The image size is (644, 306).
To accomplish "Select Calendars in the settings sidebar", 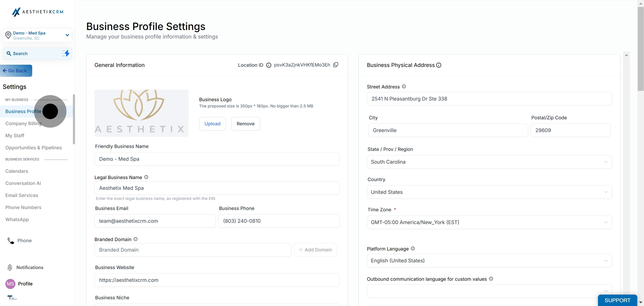I will click(17, 171).
